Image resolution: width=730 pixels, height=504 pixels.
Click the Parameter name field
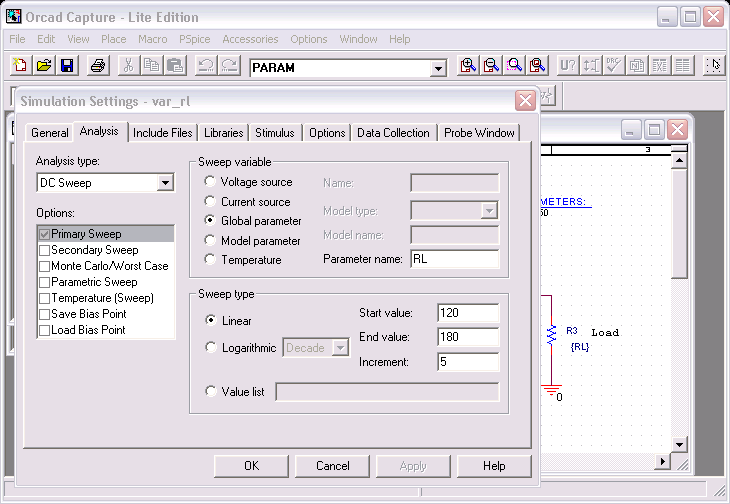454,259
